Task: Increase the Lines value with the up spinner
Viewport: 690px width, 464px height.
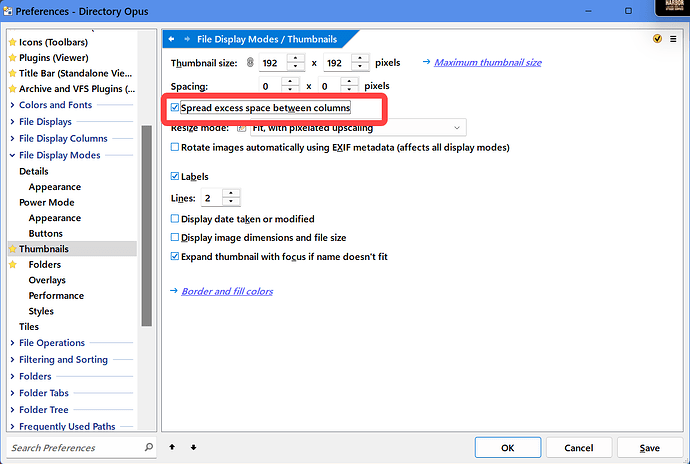Action: click(x=231, y=193)
